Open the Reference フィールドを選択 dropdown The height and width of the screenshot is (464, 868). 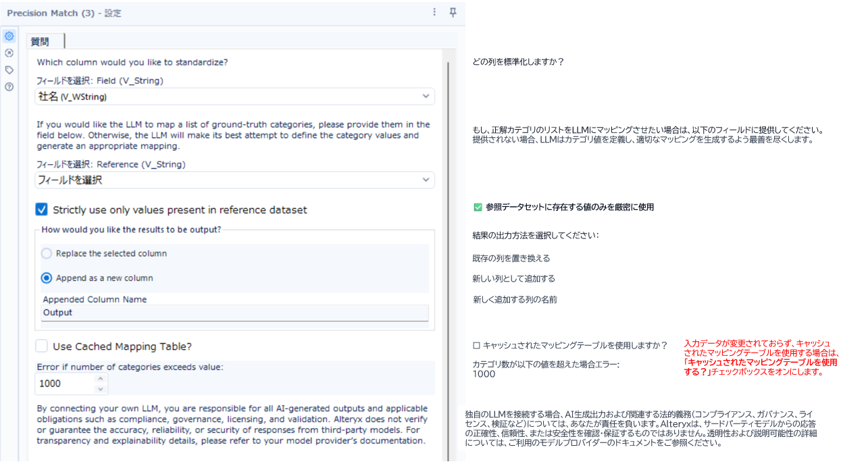pos(235,180)
